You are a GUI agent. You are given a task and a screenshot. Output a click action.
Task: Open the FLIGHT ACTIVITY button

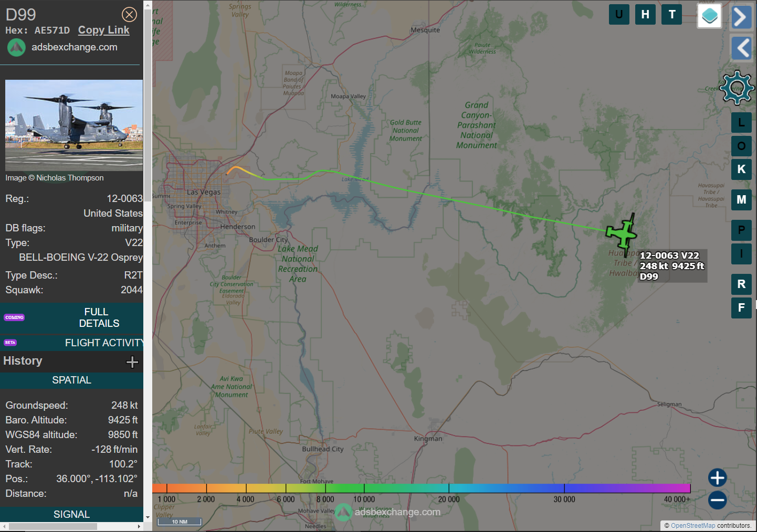(72, 343)
